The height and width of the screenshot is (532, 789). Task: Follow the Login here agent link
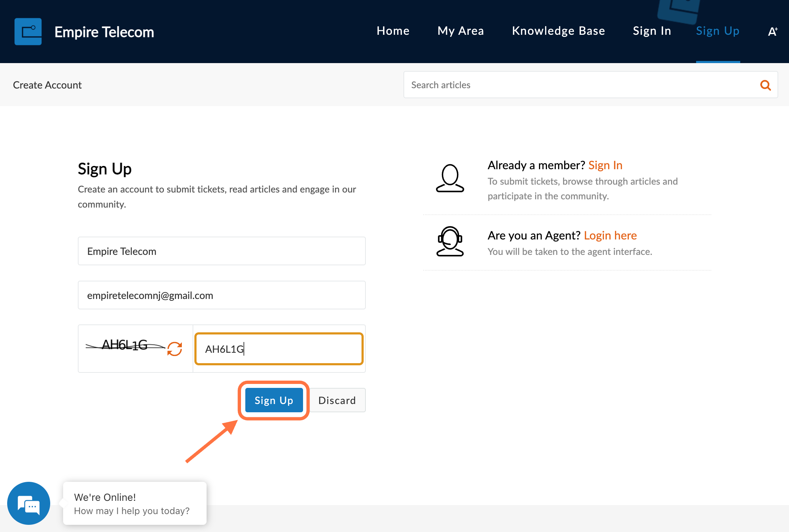click(610, 236)
